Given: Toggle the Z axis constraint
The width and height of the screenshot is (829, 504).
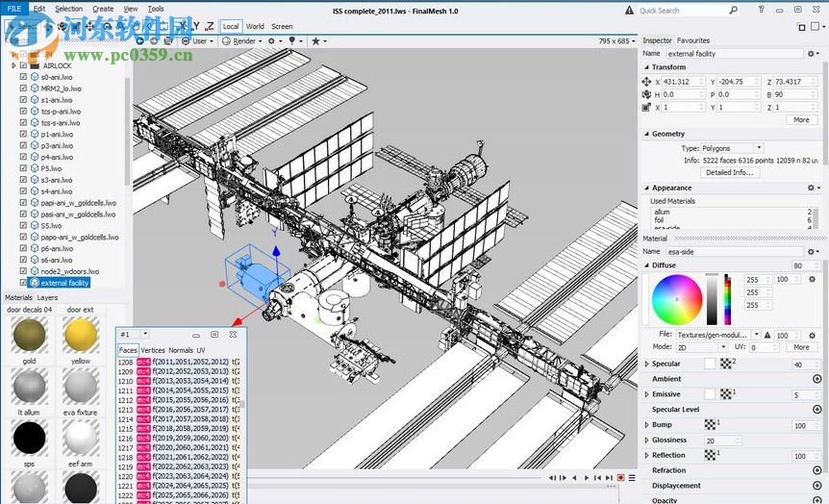Looking at the screenshot, I should [211, 26].
